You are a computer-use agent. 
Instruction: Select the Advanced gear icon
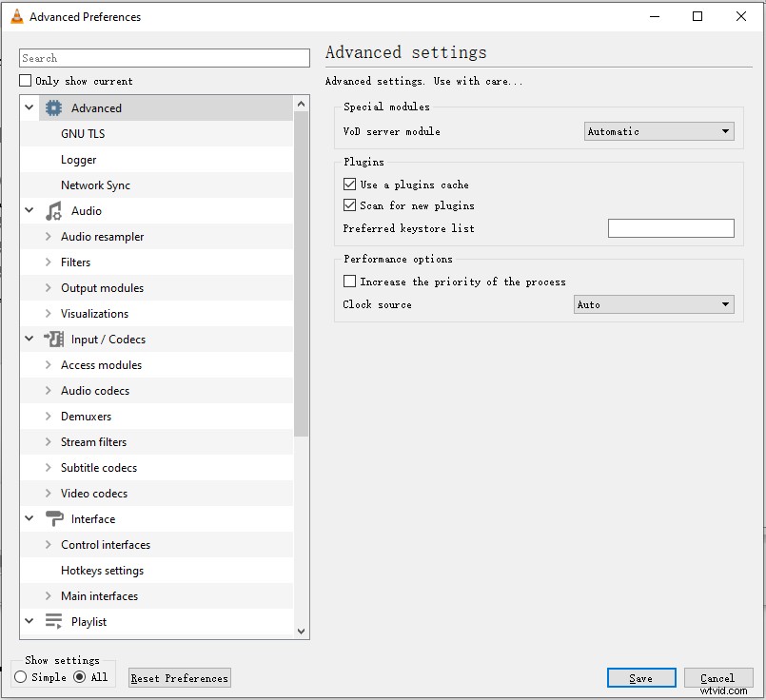(x=53, y=107)
